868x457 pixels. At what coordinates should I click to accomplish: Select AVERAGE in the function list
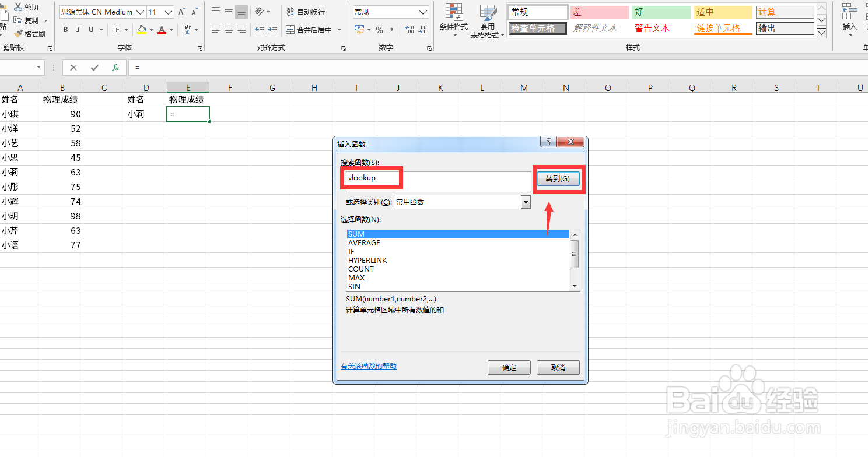click(458, 243)
